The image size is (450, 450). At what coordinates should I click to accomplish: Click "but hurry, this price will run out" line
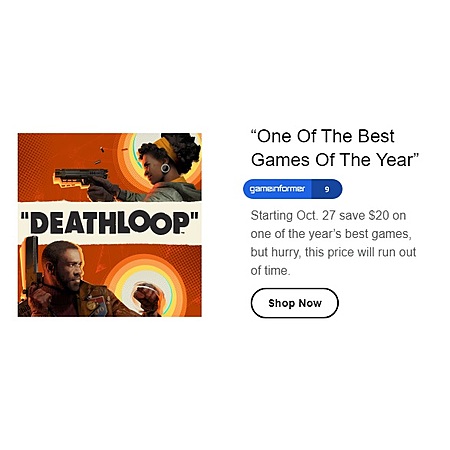[333, 252]
